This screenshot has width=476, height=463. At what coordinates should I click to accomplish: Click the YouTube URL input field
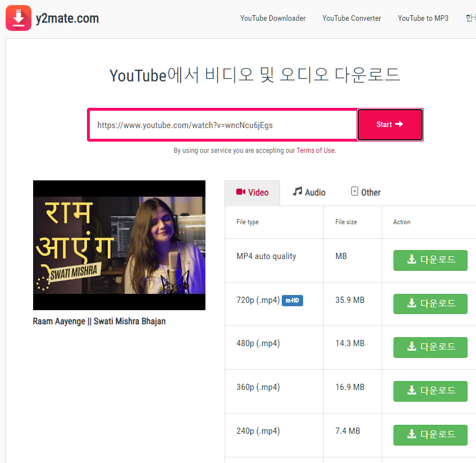pyautogui.click(x=222, y=125)
